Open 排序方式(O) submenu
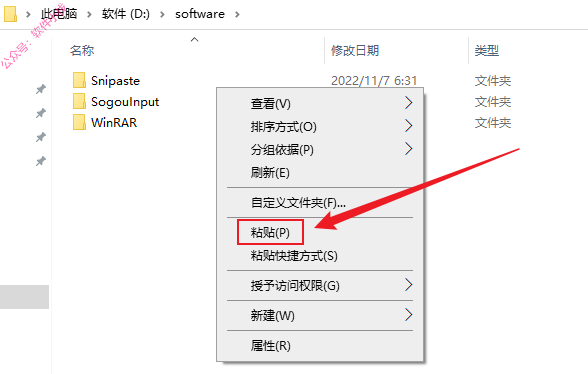 (x=320, y=126)
